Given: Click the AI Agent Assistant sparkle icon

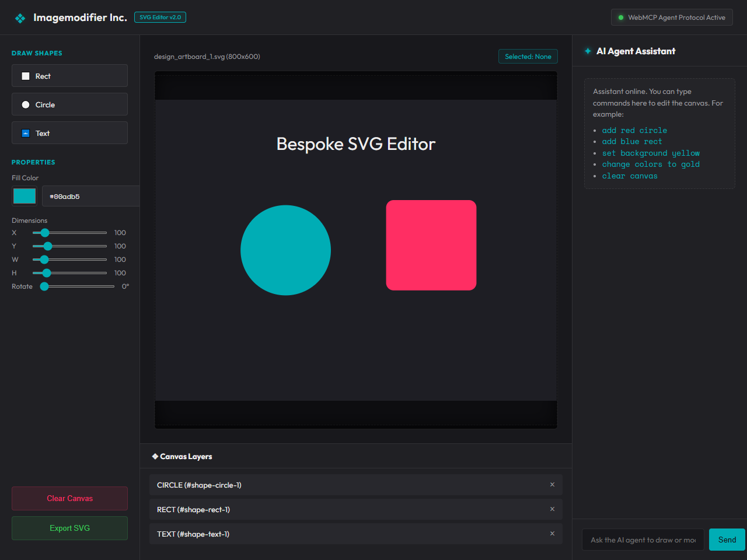Looking at the screenshot, I should pyautogui.click(x=588, y=51).
